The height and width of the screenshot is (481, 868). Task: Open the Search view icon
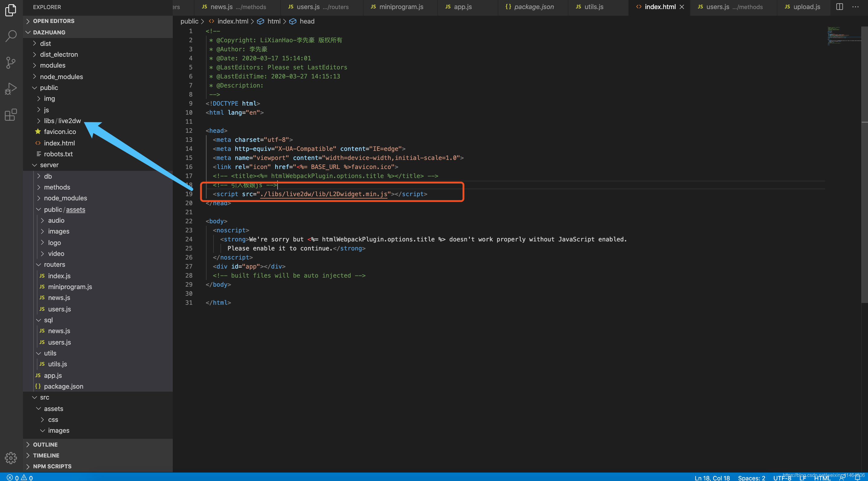[x=11, y=36]
